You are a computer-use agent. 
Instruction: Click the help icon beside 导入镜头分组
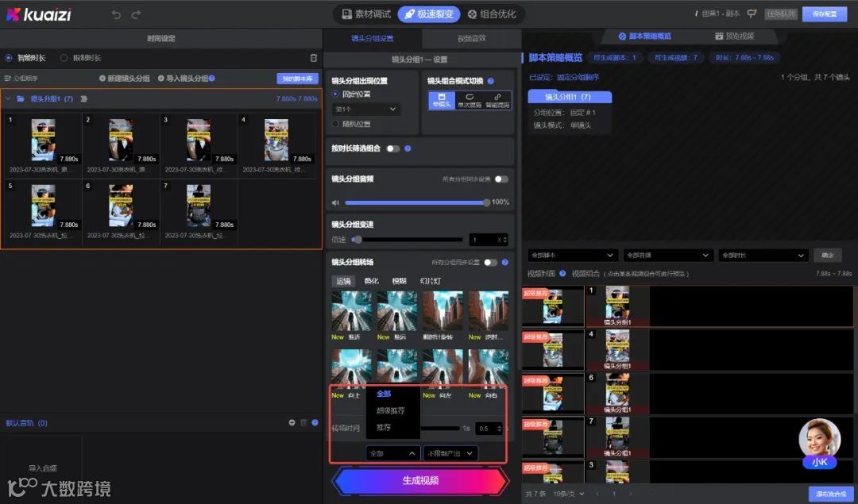coord(212,78)
